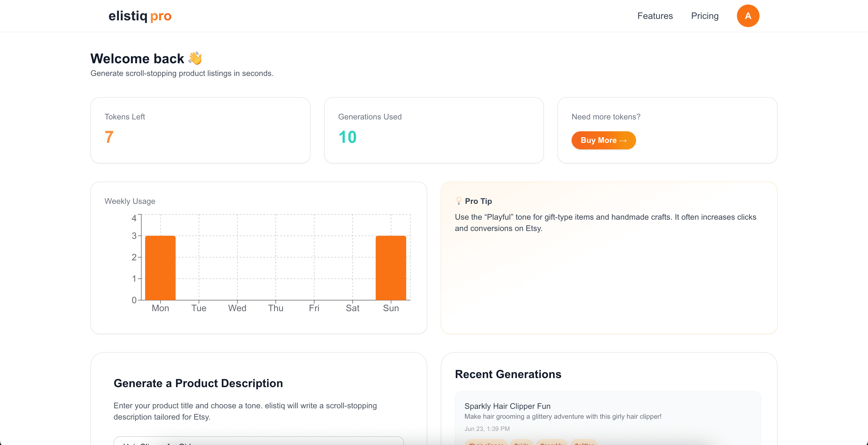Click the Wed label on chart axis
Screen dimensions: 868x445
pyautogui.click(x=237, y=308)
